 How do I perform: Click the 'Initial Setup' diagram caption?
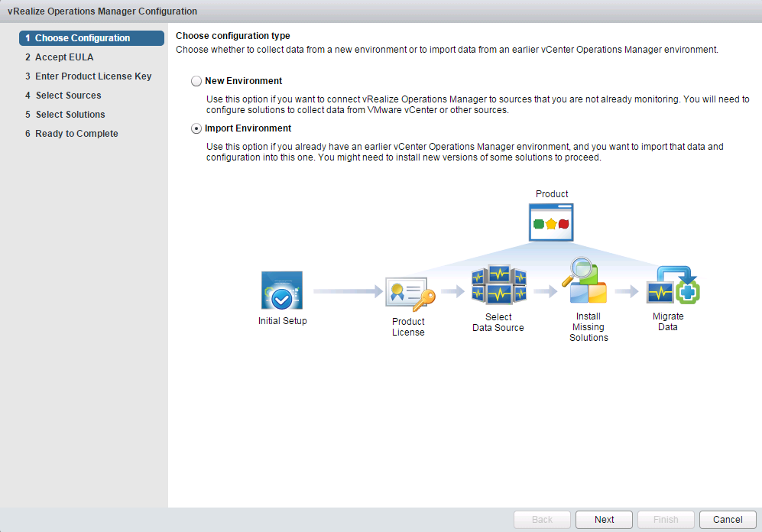click(282, 321)
